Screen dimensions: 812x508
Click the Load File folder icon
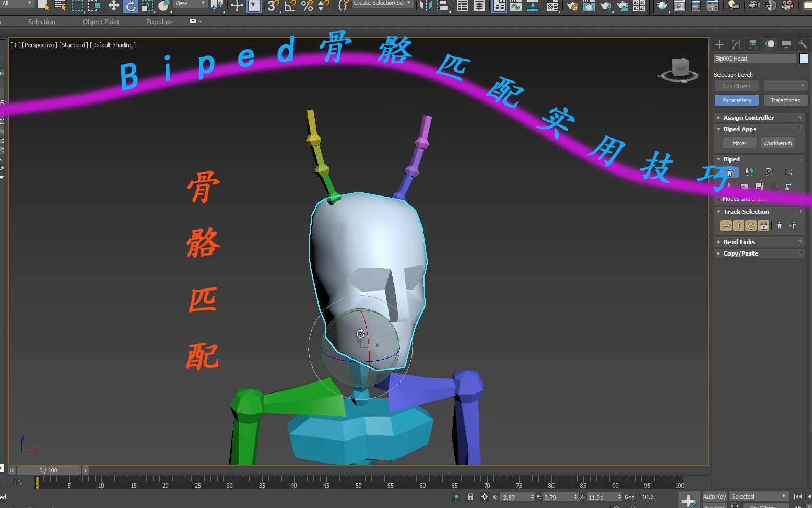[x=744, y=186]
